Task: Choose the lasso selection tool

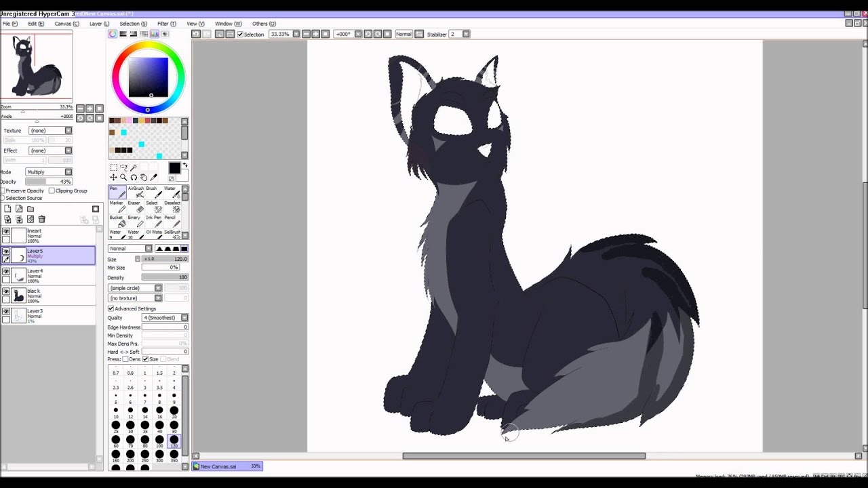Action: tap(123, 167)
